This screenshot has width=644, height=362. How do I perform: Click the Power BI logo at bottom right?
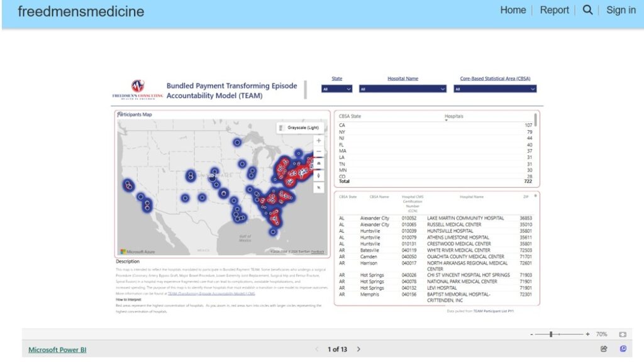point(623,349)
